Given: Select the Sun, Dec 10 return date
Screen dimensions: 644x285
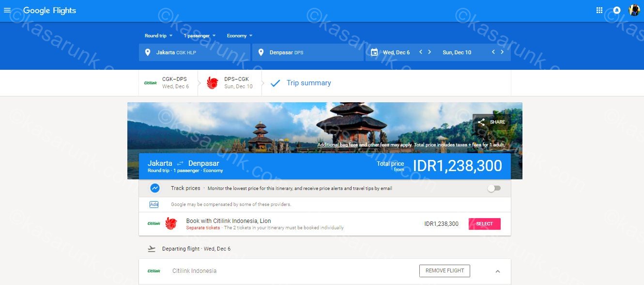Looking at the screenshot, I should [457, 52].
